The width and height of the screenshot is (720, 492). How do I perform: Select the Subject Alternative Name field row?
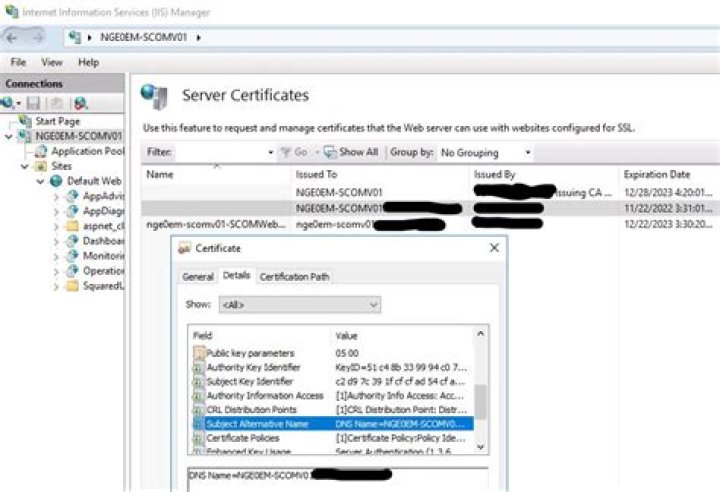tap(333, 424)
